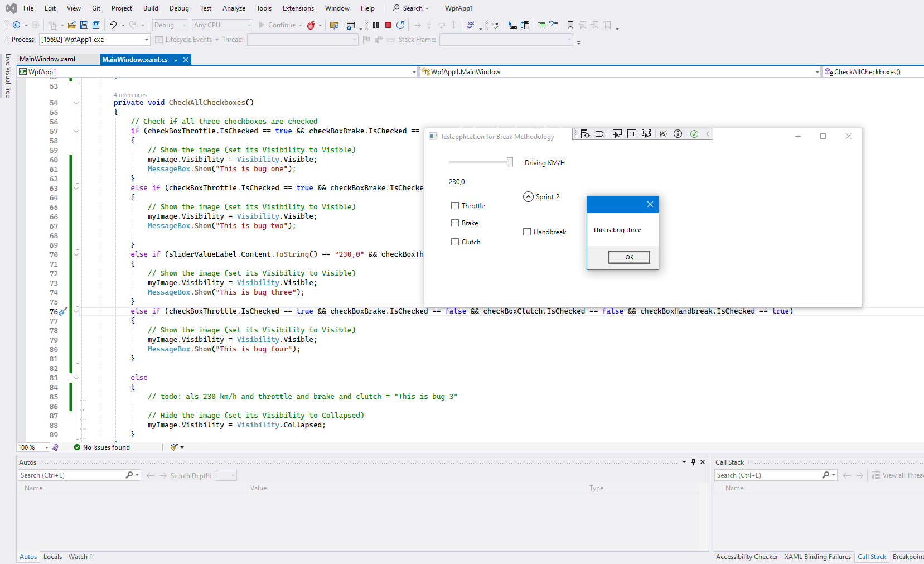Click the health indicator icon beside zoom
This screenshot has width=924, height=564.
55,447
